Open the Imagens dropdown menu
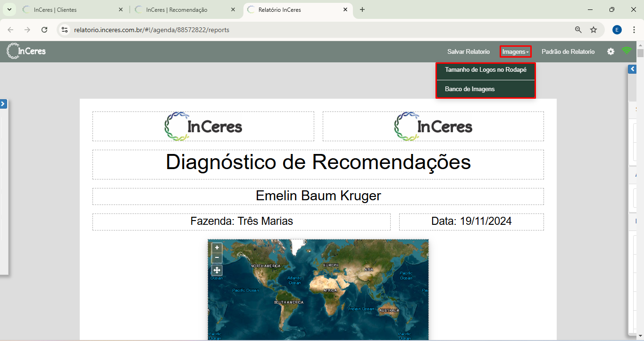 point(516,51)
